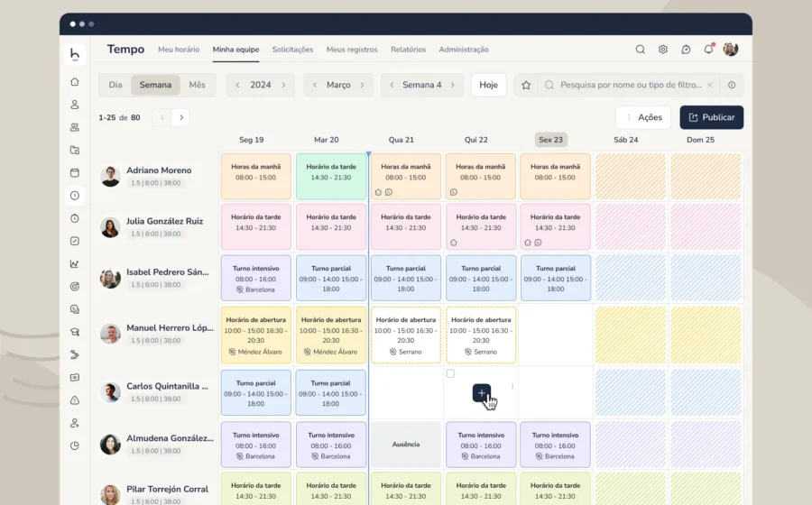The image size is (812, 505).
Task: Open the clock chat icon beside the bell
Action: click(x=686, y=50)
